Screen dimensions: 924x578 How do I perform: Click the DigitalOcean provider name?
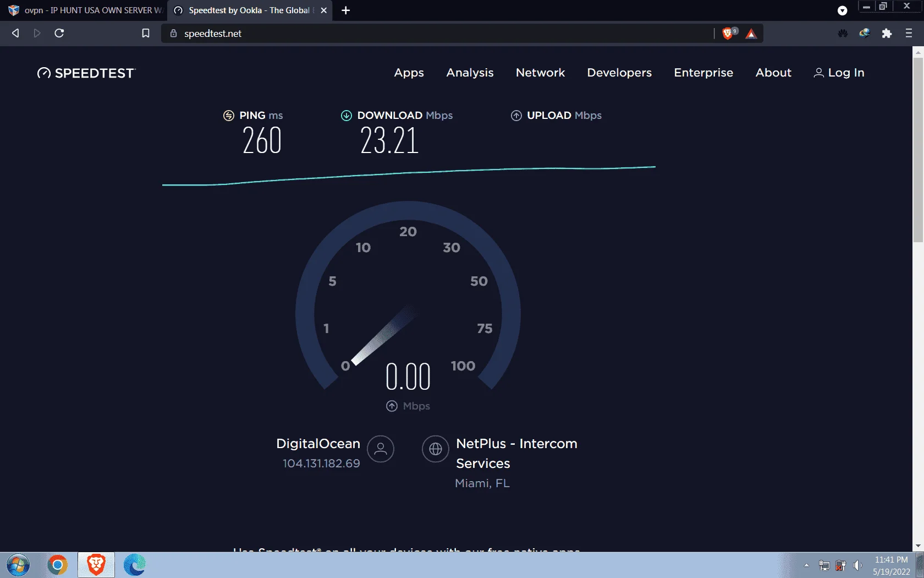[318, 444]
